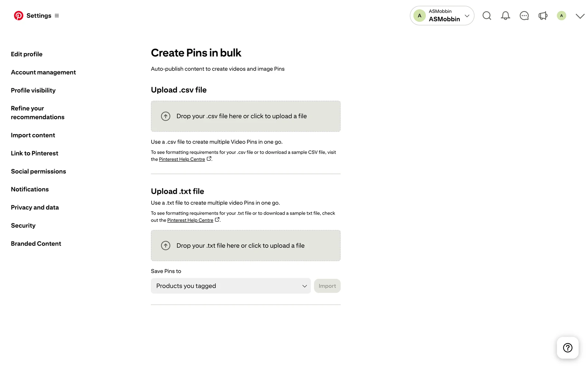Screen dimensions: 588x368
Task: Open the hamburger menu next to Settings
Action: tap(57, 16)
